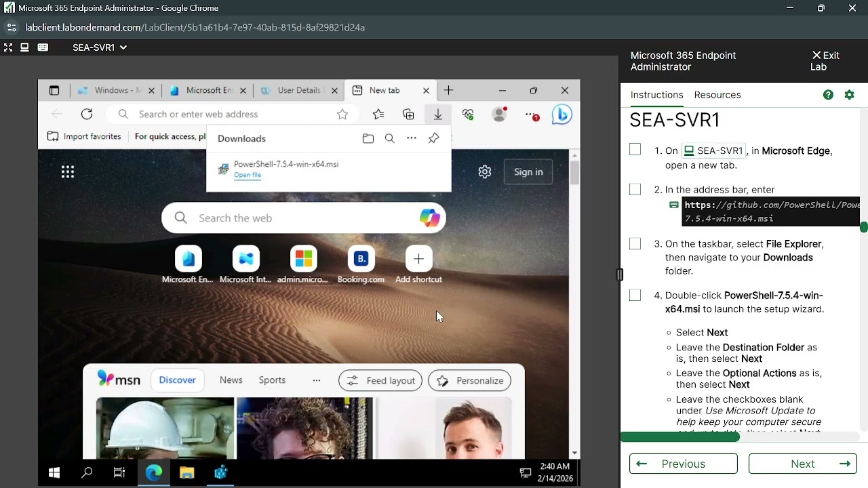Select the News feed tab
The height and width of the screenshot is (488, 868).
click(x=231, y=380)
